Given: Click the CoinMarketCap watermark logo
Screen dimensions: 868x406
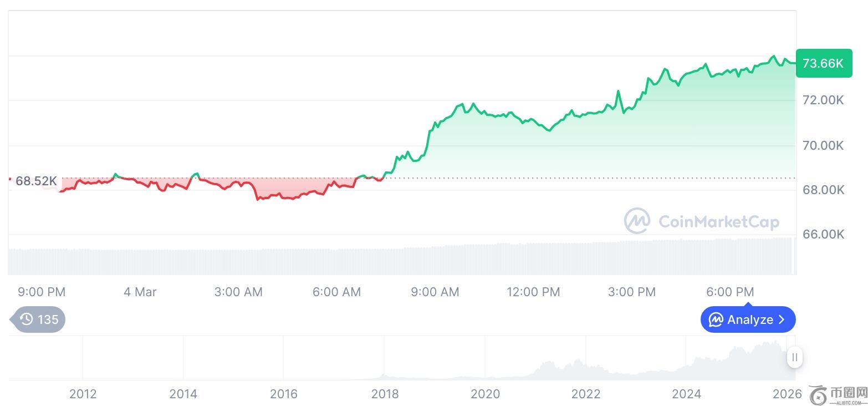Looking at the screenshot, I should pyautogui.click(x=702, y=221).
